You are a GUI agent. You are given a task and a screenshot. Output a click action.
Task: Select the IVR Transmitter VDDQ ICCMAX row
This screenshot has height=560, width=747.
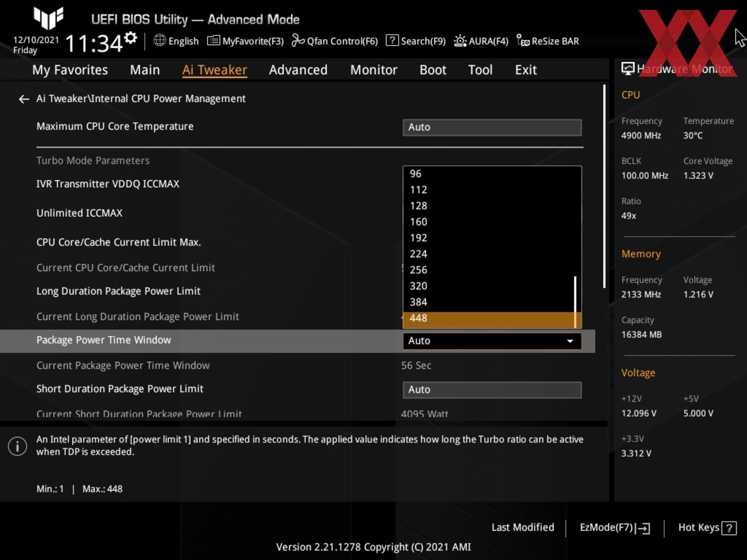[x=108, y=184]
